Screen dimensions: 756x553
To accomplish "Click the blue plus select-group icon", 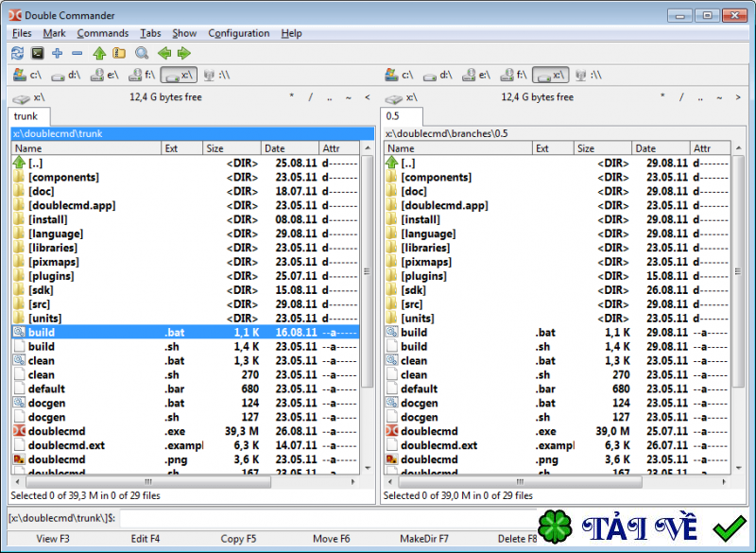I will point(58,53).
